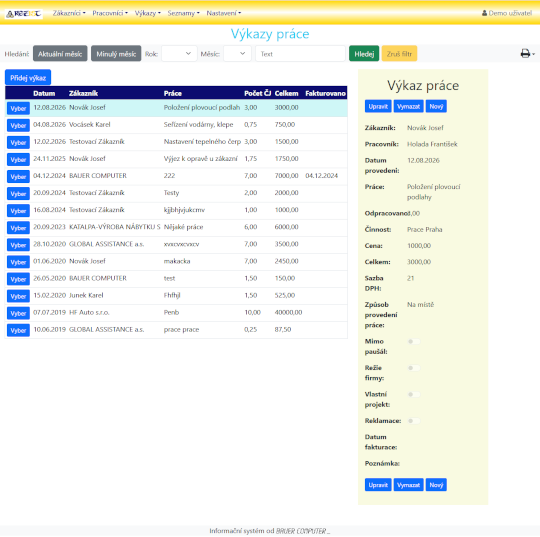This screenshot has width=540, height=537.
Task: Select 20.09.2024 Testy row via Vyber
Action: coord(18,194)
